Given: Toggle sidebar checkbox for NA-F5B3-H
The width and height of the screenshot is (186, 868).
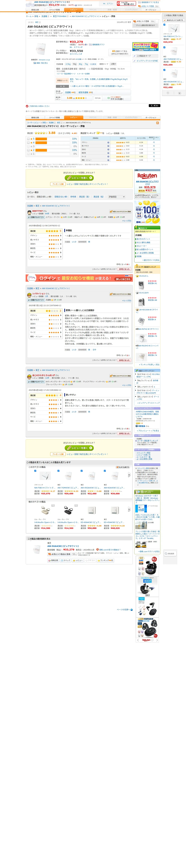Looking at the screenshot, I should coord(164,25).
